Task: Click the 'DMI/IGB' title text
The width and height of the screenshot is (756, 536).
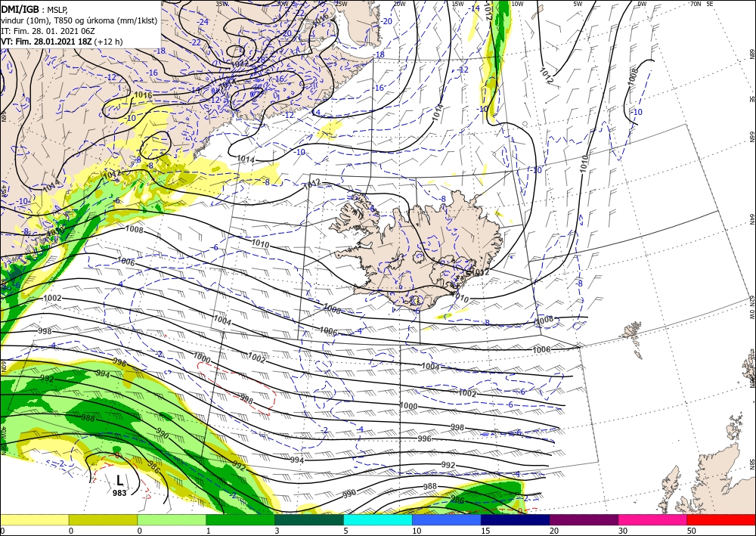Action: pos(20,8)
